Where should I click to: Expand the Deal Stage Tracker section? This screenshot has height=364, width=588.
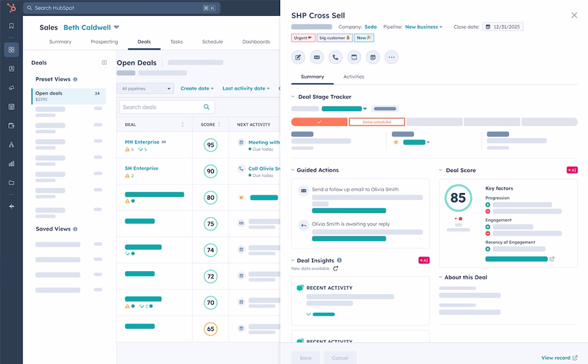pos(292,96)
